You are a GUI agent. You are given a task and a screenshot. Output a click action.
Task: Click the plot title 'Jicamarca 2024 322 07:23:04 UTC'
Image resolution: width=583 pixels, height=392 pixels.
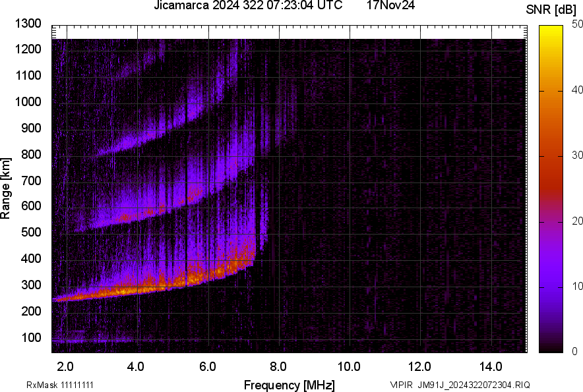(248, 5)
